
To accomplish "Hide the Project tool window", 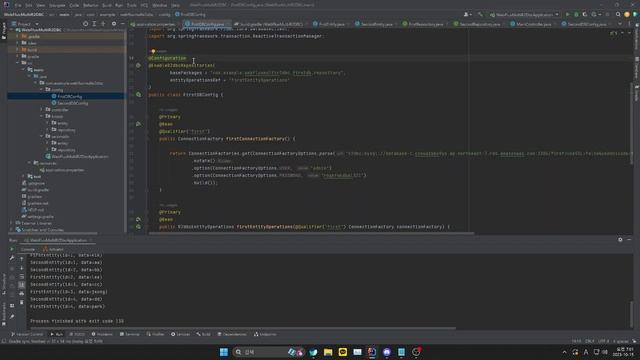I will coord(122,24).
